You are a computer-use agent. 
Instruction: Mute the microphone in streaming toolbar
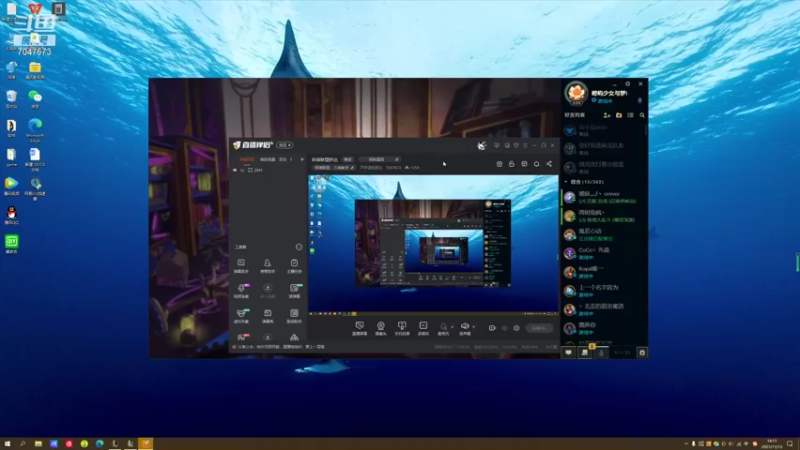tap(443, 326)
